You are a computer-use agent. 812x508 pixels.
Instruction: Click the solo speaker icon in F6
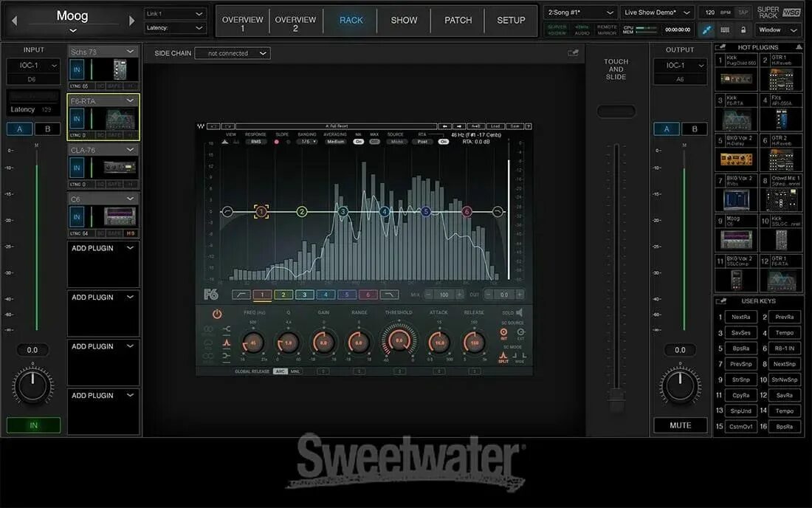tap(520, 312)
